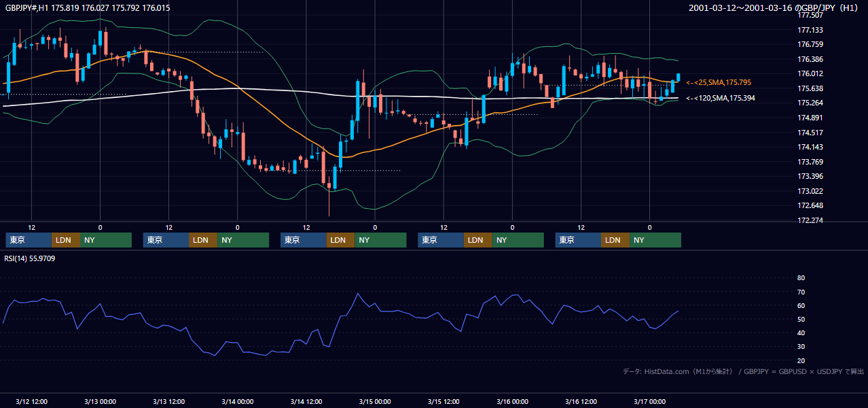Click the RSI axis level 40

tap(801, 333)
